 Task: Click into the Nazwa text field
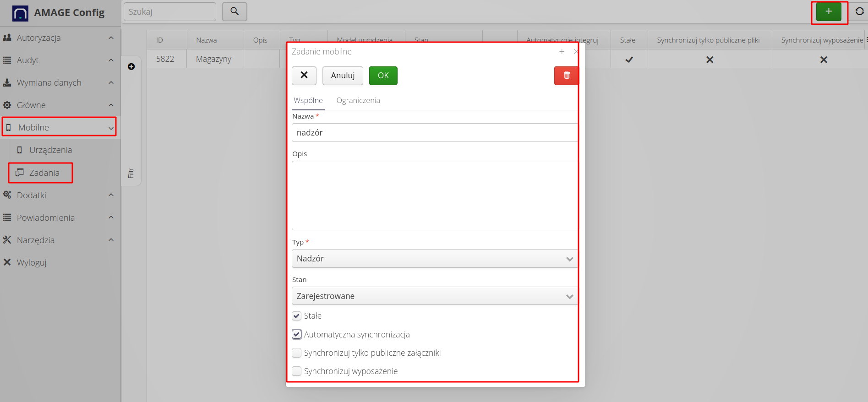click(x=434, y=133)
